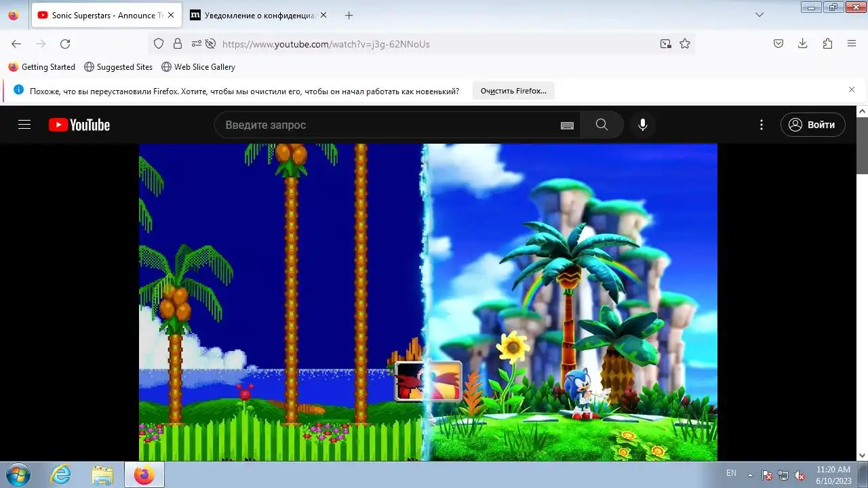The width and height of the screenshot is (868, 488).
Task: Open YouTube settings three-dot menu
Action: click(x=762, y=125)
